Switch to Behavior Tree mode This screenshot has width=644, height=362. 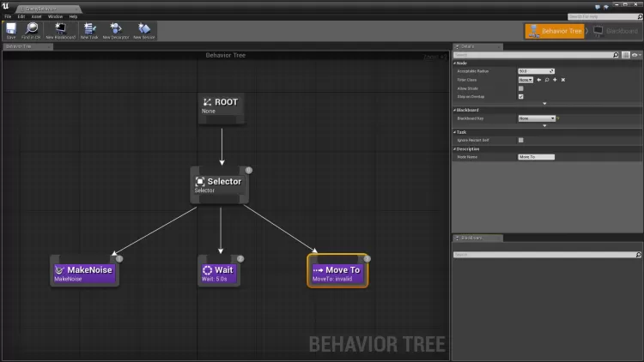[555, 31]
